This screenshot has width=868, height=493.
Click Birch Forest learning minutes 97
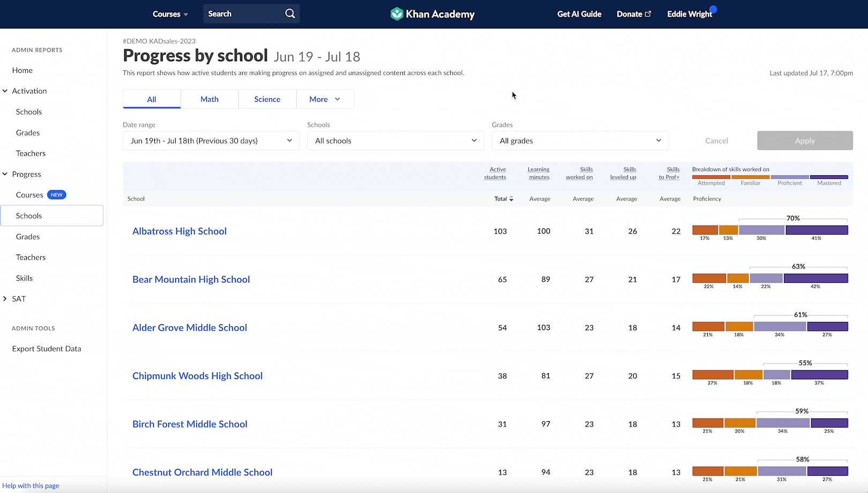tap(545, 424)
